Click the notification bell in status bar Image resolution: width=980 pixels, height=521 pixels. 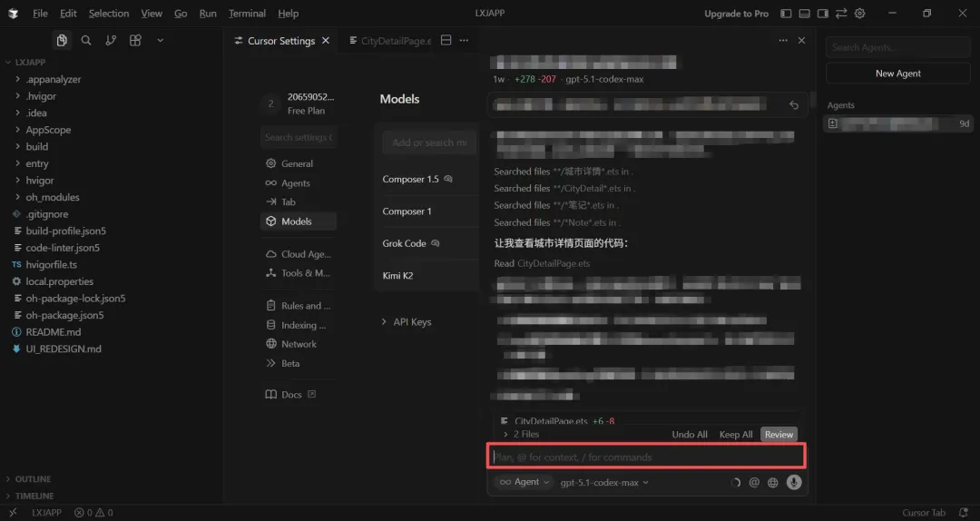963,512
